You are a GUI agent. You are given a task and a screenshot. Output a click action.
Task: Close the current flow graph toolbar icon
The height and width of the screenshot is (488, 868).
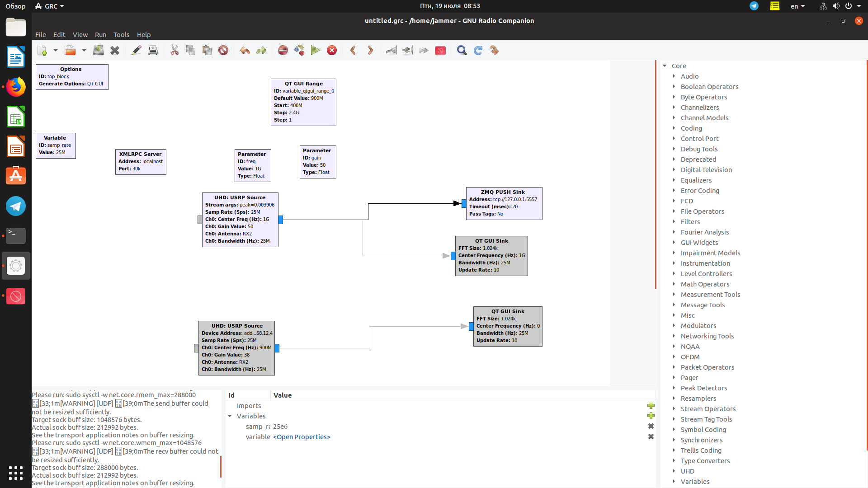click(x=115, y=51)
